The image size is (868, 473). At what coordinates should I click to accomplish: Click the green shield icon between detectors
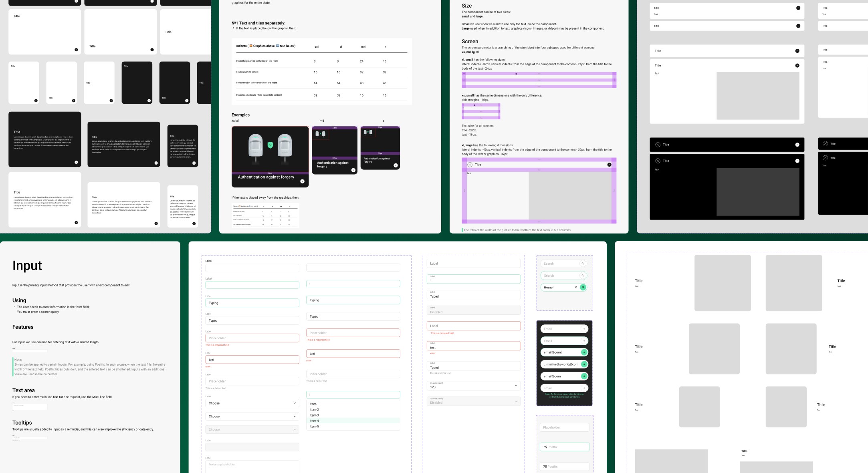[270, 145]
